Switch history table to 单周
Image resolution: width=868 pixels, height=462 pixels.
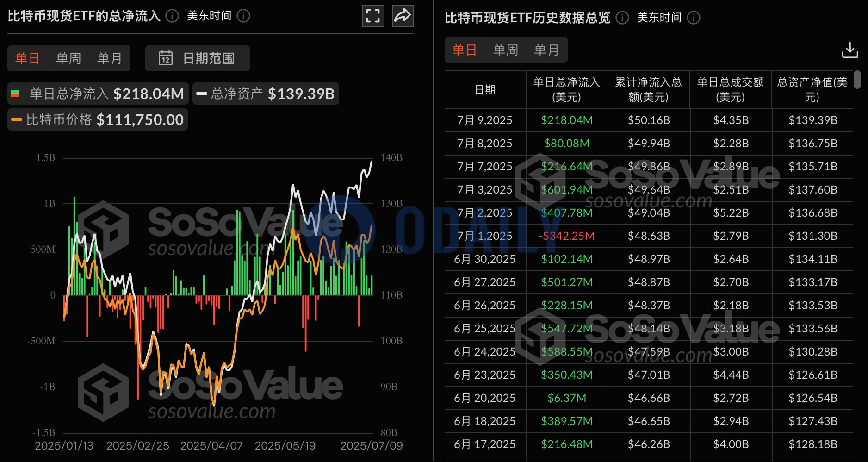tap(506, 50)
